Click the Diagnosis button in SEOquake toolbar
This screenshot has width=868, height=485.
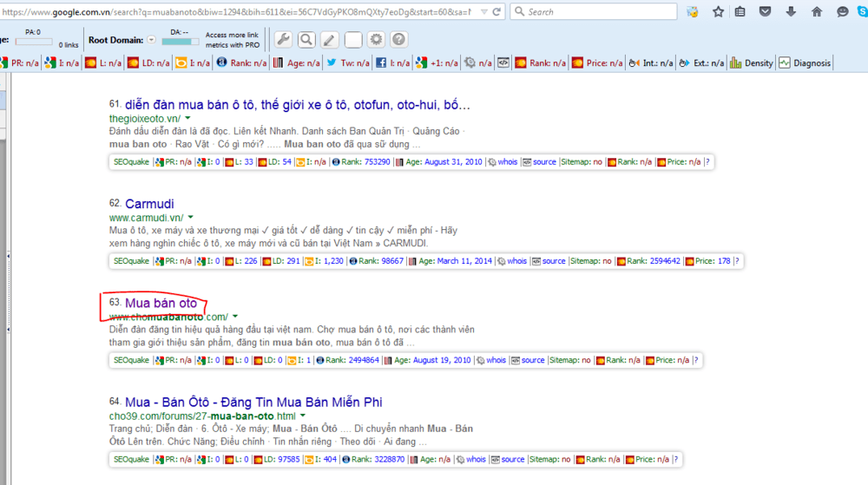(x=805, y=63)
